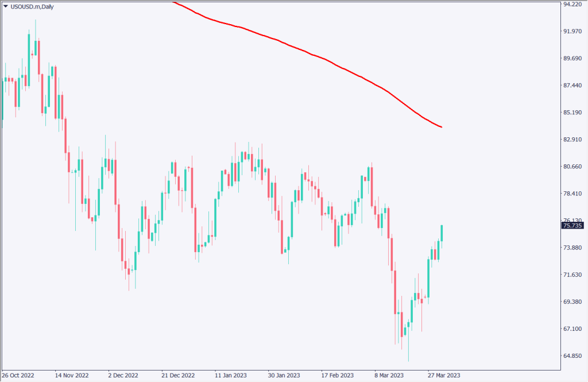Select the 11 Jan 2023 date marker
The image size is (588, 382).
click(x=230, y=375)
